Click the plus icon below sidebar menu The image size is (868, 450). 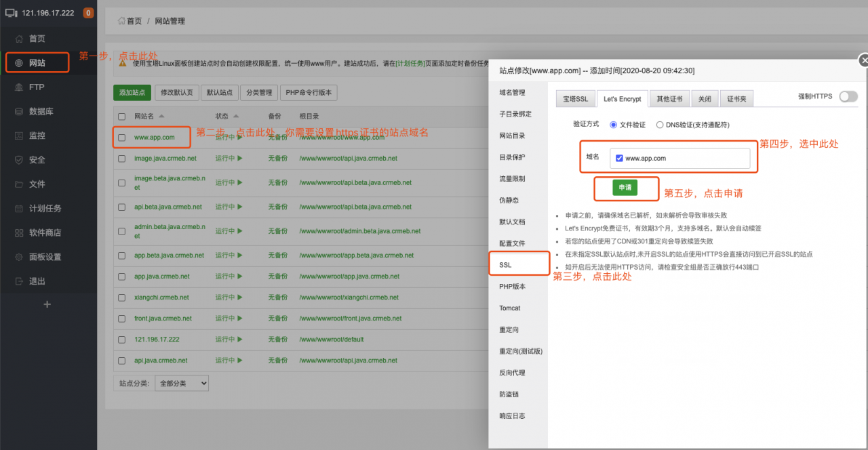point(47,304)
